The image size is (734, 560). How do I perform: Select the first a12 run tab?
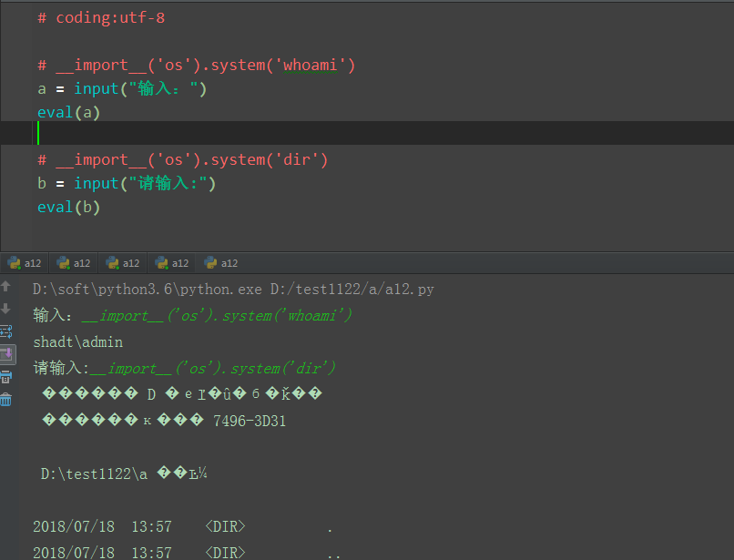click(25, 263)
